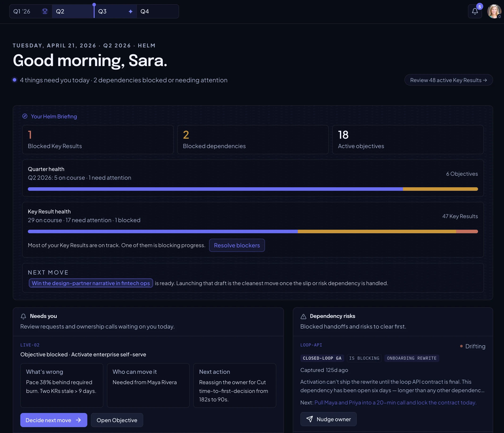The height and width of the screenshot is (433, 504).
Task: Click Objective blocked Activate enterprise self-serve title
Action: pyautogui.click(x=83, y=354)
